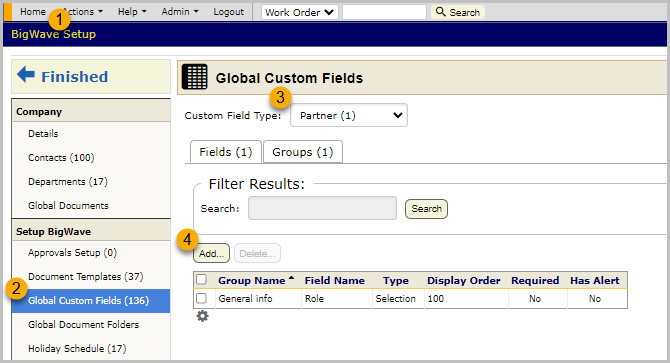Screen dimensions: 670x363
Task: Focus the top bar search text box
Action: 385,12
